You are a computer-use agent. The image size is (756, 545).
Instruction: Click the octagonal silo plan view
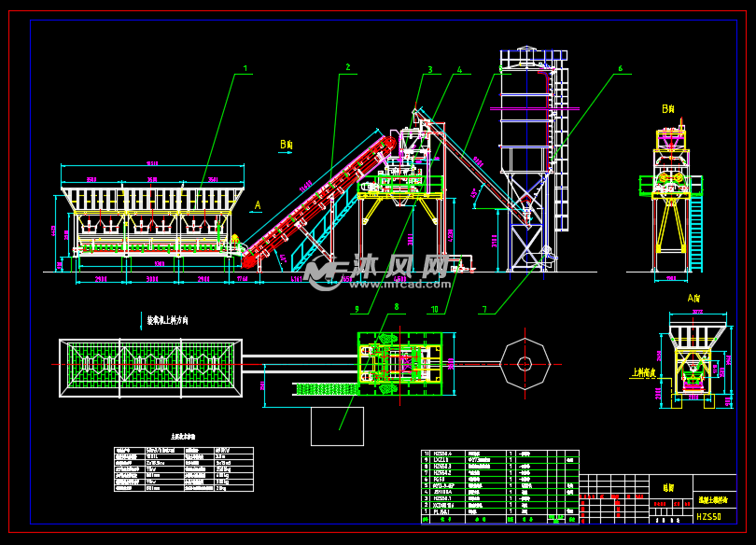pyautogui.click(x=525, y=364)
